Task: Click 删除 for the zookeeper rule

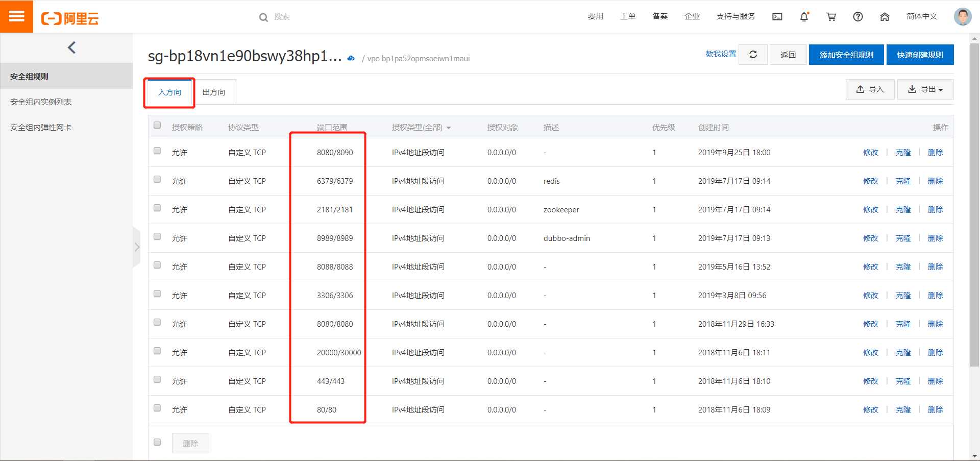Action: pyautogui.click(x=935, y=210)
